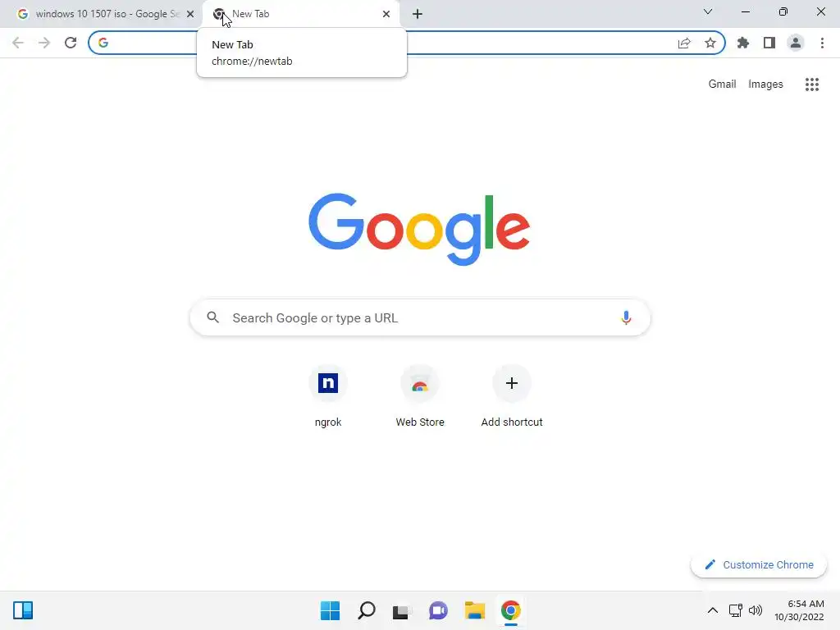The height and width of the screenshot is (630, 840).
Task: Open the Windows Start menu
Action: (x=330, y=610)
